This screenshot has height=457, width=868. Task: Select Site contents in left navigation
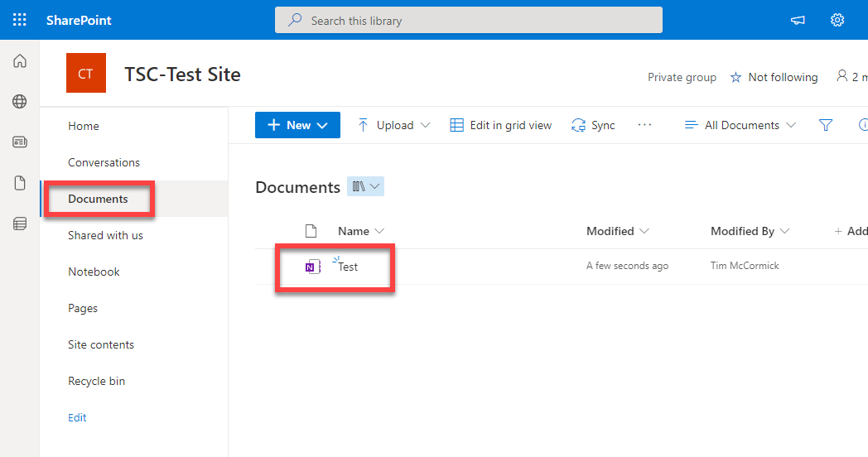point(101,344)
